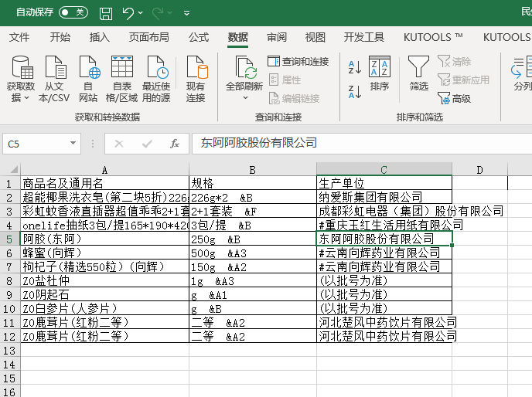The image size is (532, 397).
Task: Sort ascending A to Z icon
Action: click(355, 67)
